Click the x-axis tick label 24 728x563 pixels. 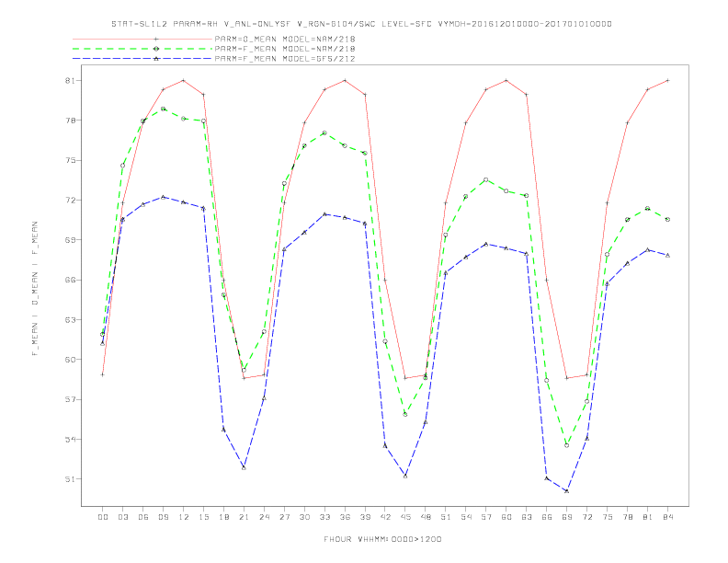(264, 517)
